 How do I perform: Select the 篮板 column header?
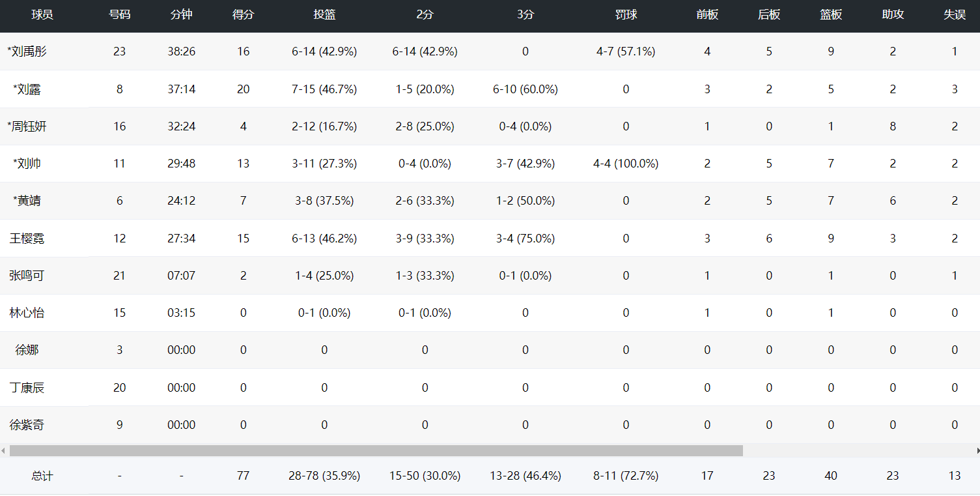[830, 15]
